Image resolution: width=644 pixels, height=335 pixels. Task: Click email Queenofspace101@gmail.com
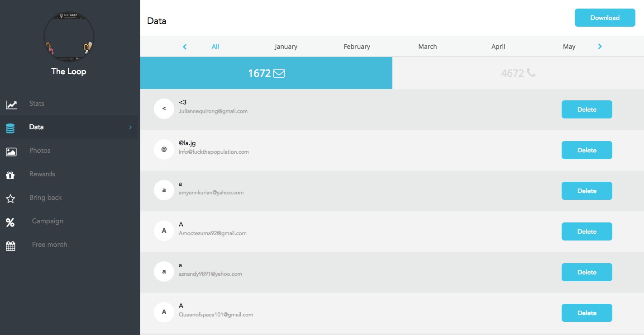[216, 315]
